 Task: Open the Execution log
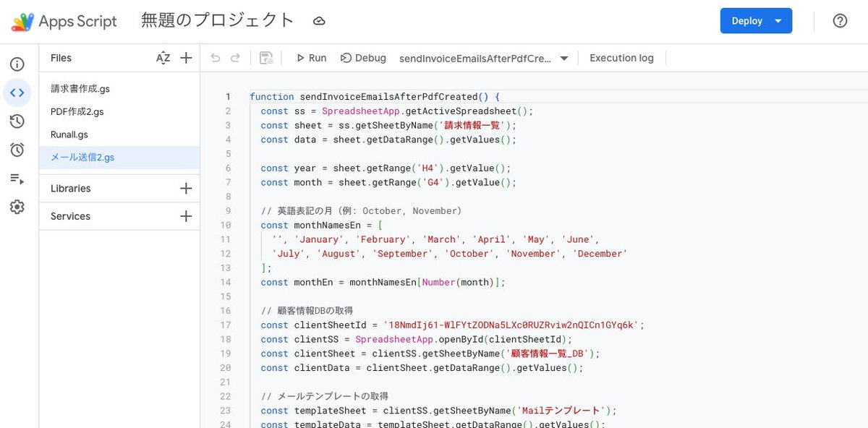click(x=621, y=59)
